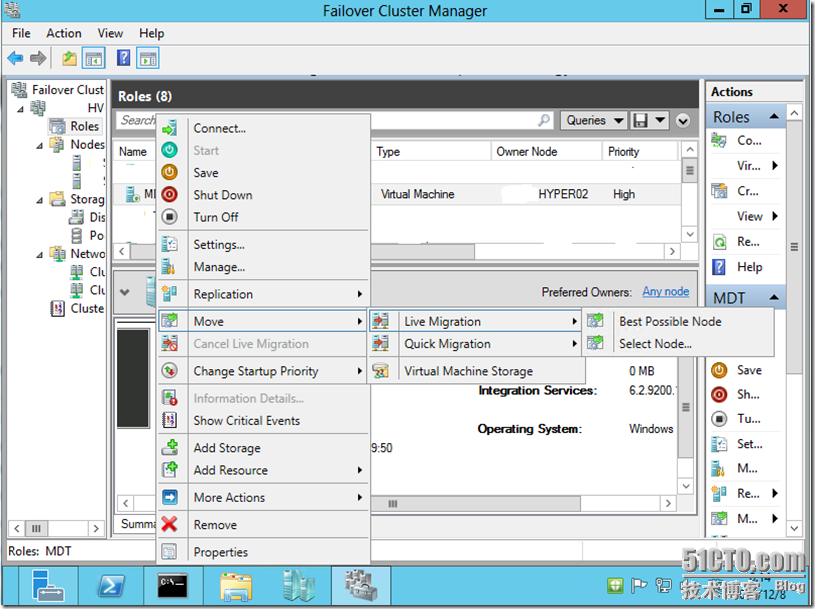Screen dimensions: 815x609
Task: Click scroll-down arrow of roles list scrollbar
Action: point(690,234)
